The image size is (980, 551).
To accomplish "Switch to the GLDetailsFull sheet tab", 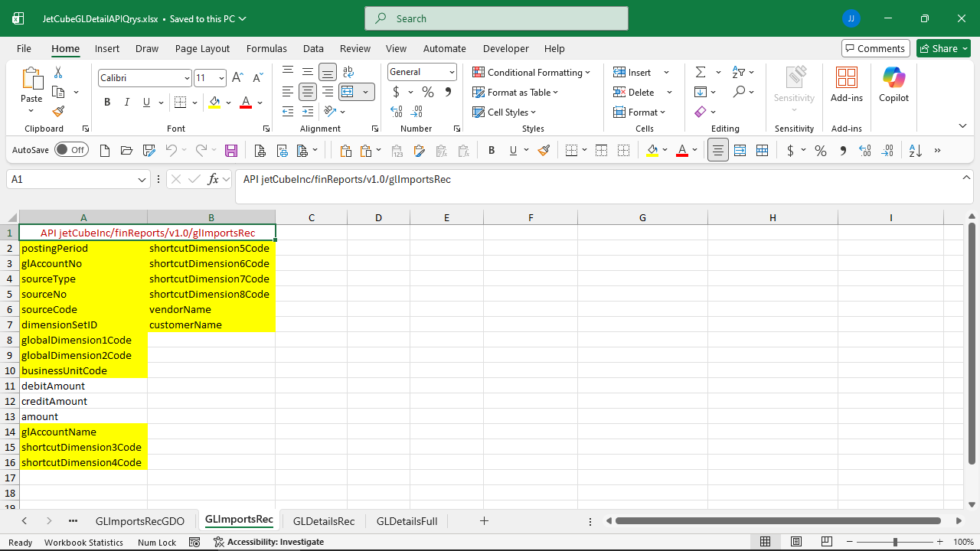I will click(x=407, y=521).
